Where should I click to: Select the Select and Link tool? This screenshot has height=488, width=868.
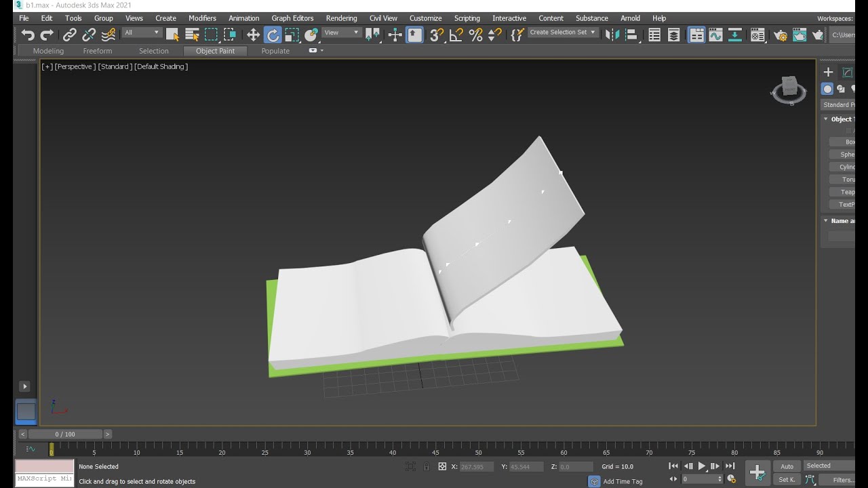[70, 35]
